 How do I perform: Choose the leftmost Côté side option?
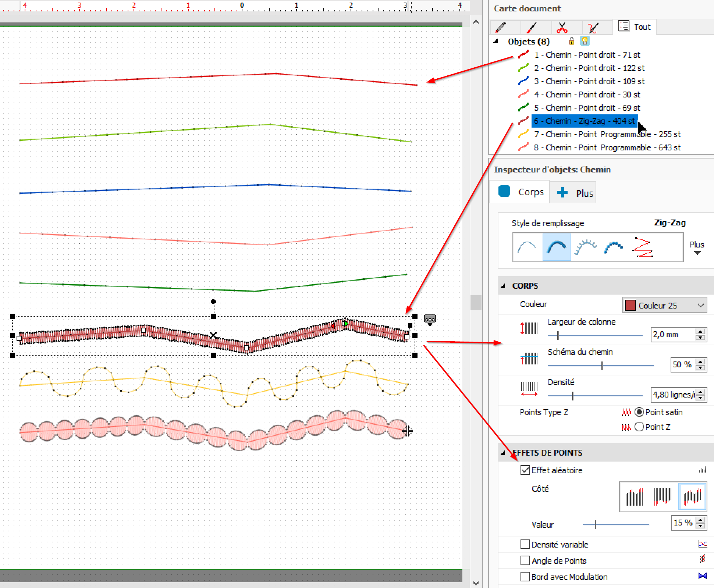click(634, 497)
